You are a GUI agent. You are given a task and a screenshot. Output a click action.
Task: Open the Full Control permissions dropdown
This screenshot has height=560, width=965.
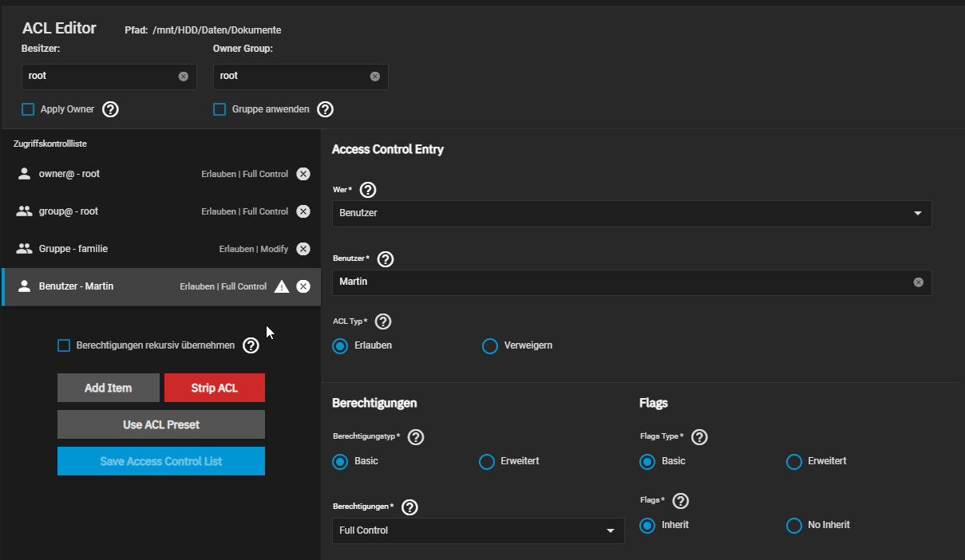pos(478,530)
